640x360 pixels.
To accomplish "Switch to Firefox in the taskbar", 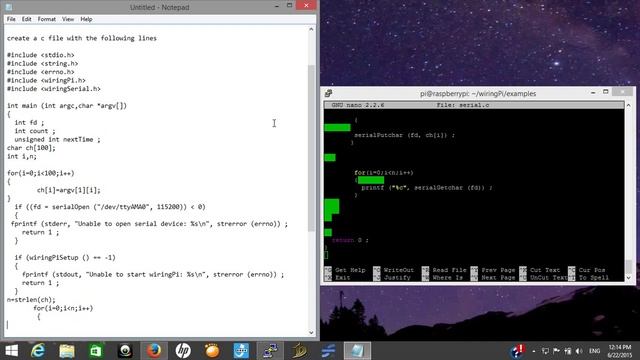I will click(154, 351).
